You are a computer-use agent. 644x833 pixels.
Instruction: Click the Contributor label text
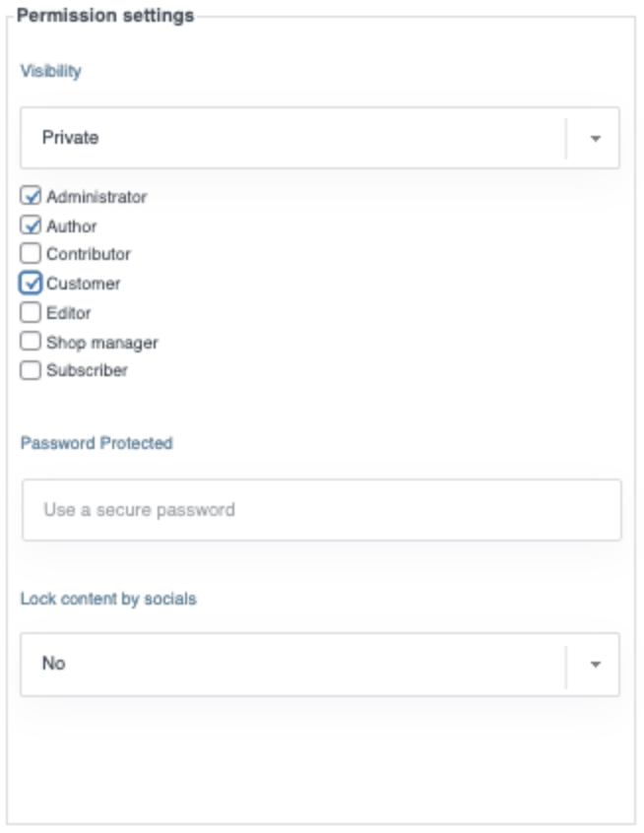coord(89,254)
